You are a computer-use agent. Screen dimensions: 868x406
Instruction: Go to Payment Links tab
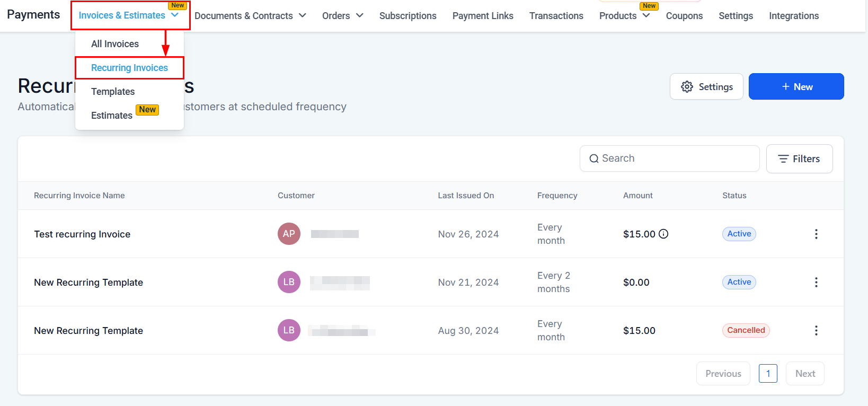pyautogui.click(x=483, y=16)
